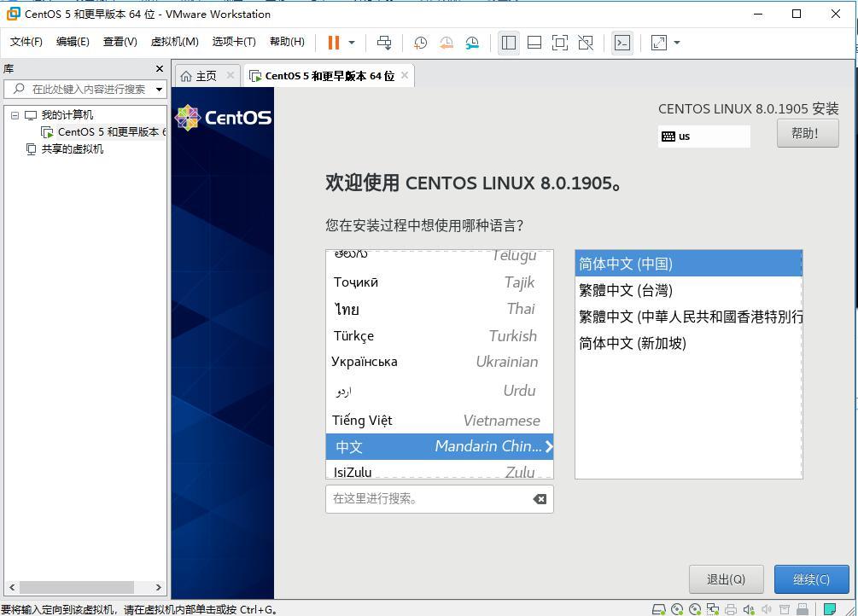858x616 pixels.
Task: Open the 虚拟机(M) menu
Action: click(x=174, y=41)
